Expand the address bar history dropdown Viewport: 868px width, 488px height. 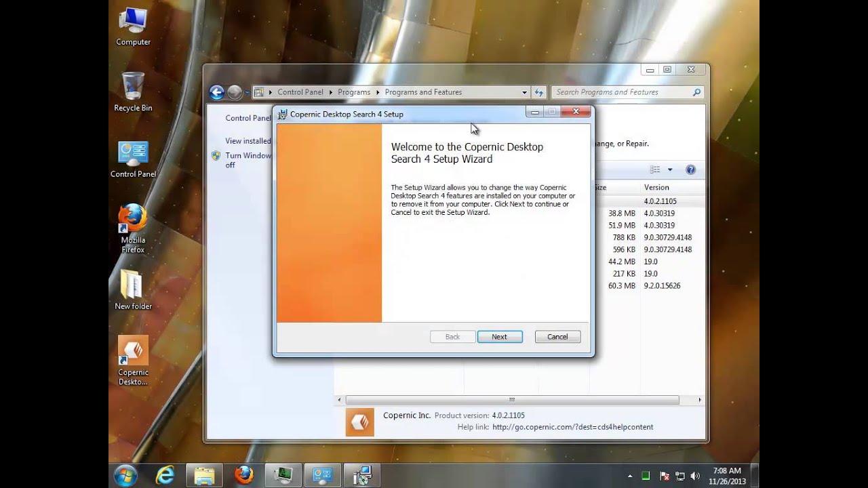click(524, 92)
